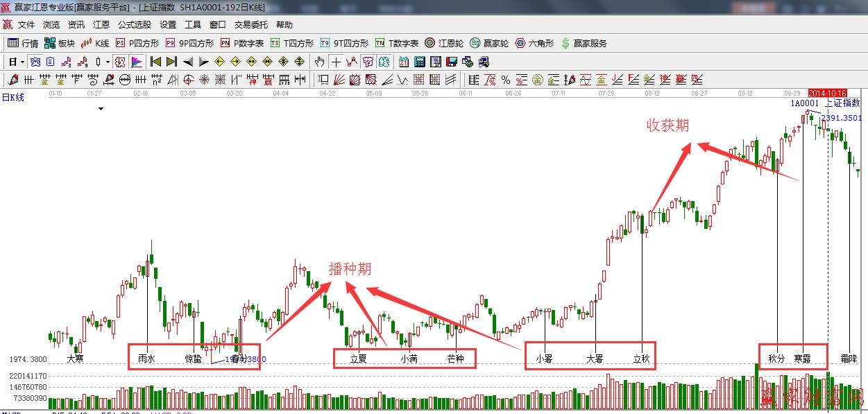Open the 江恩轮 (Gann wheel) tool
Image resolution: width=868 pixels, height=414 pixels.
(x=444, y=43)
